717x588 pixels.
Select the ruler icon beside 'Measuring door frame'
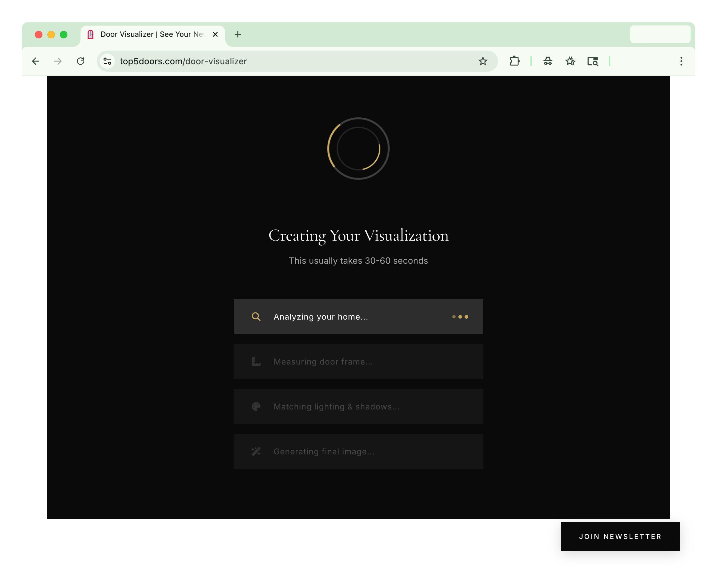[x=256, y=361]
